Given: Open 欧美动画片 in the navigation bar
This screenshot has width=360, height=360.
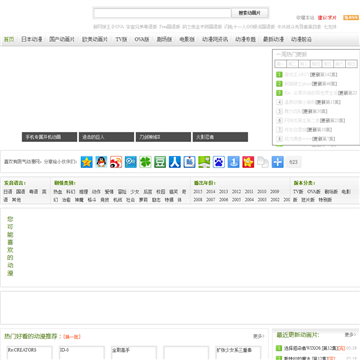Looking at the screenshot, I should (x=95, y=39).
